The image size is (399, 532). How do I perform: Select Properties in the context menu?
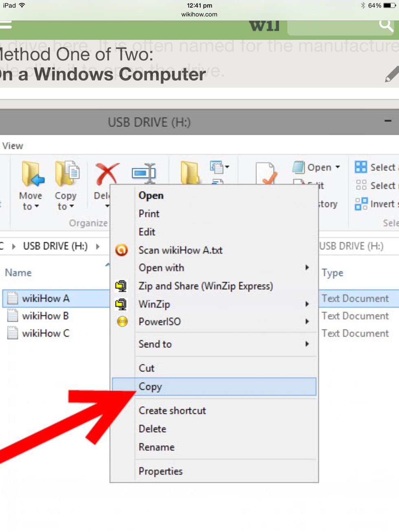point(160,471)
